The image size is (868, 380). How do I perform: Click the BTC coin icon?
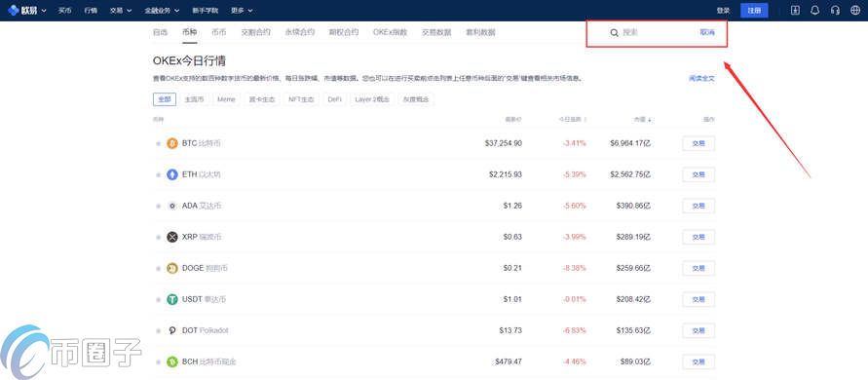pos(172,143)
